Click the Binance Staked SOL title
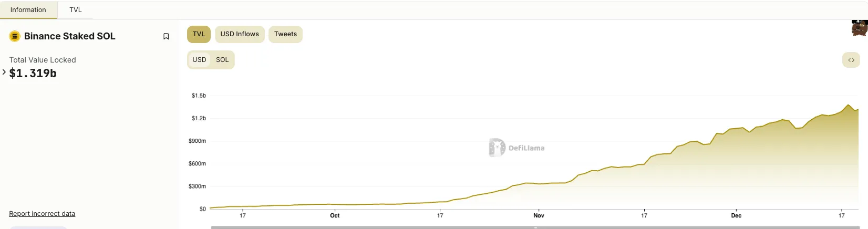The height and width of the screenshot is (229, 868). [x=69, y=36]
